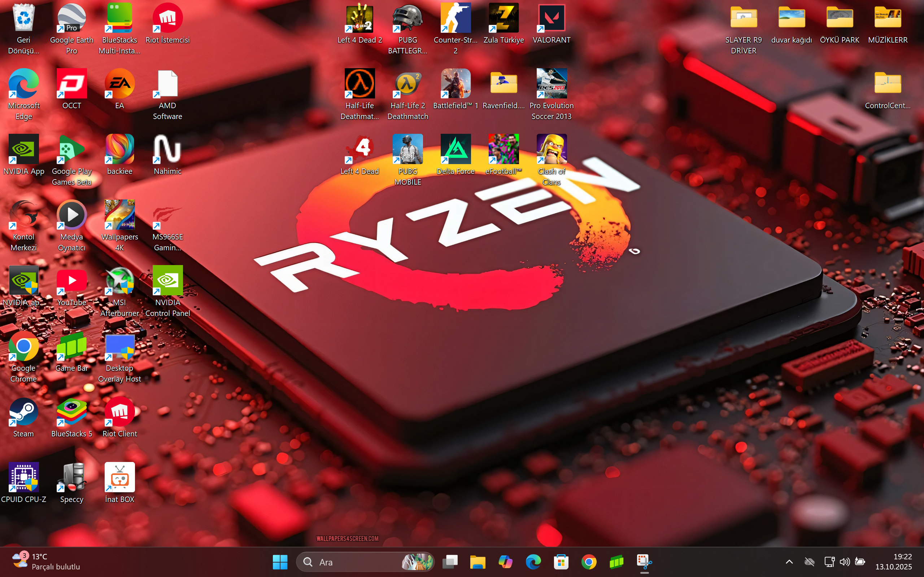Viewport: 924px width, 577px height.
Task: Open the volume control in system tray
Action: (844, 562)
